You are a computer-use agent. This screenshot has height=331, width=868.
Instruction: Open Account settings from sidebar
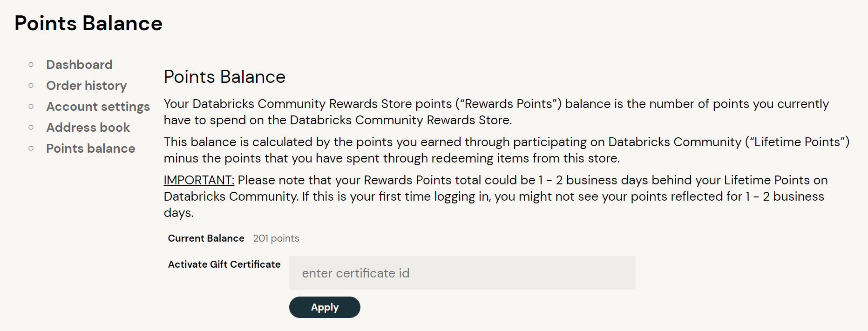pyautogui.click(x=98, y=107)
